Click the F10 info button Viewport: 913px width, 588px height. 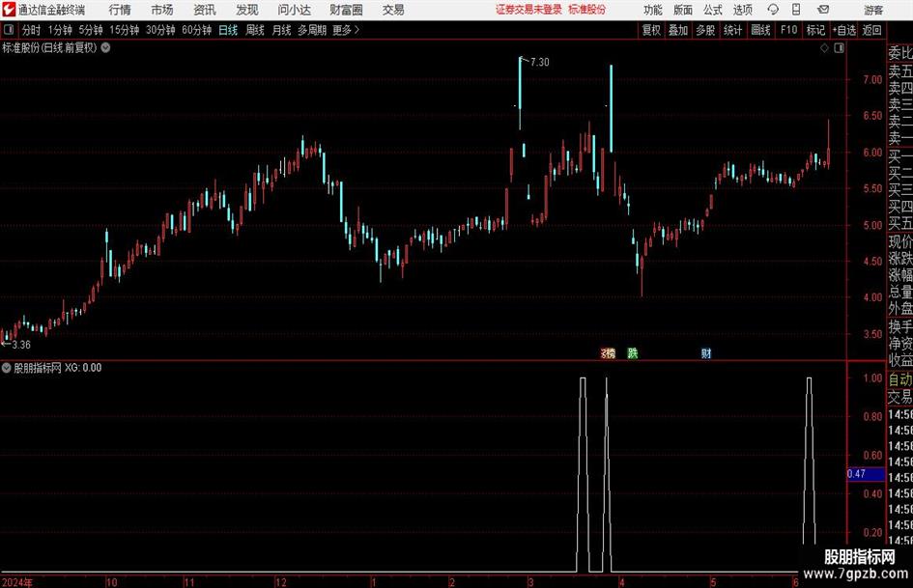[788, 30]
